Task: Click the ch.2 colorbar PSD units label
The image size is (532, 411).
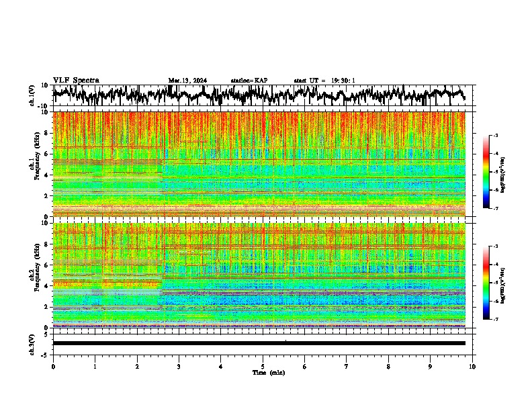Action: (502, 285)
